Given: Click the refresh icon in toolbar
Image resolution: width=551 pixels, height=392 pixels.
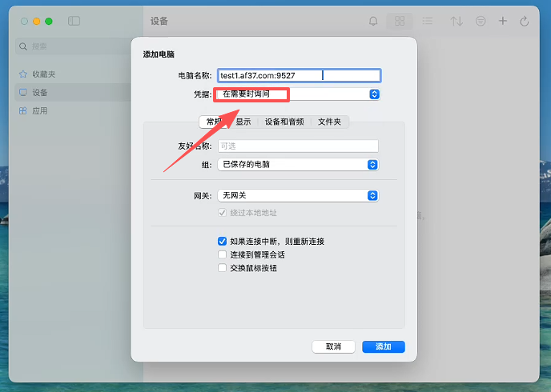Looking at the screenshot, I should 525,22.
